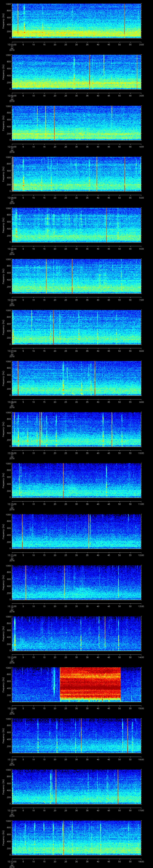Click the 12:01:00 start time label
The width and height of the screenshot is (153, 868).
12,44
